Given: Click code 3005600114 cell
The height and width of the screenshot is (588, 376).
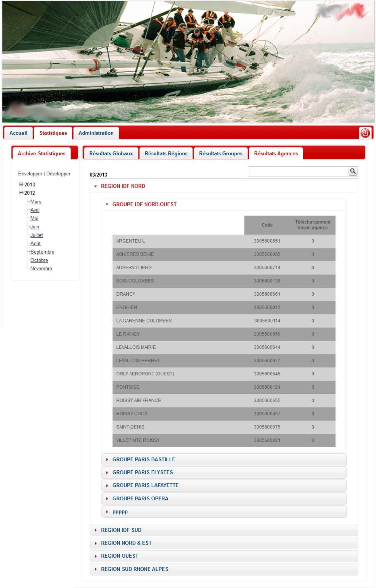Looking at the screenshot, I should [267, 321].
